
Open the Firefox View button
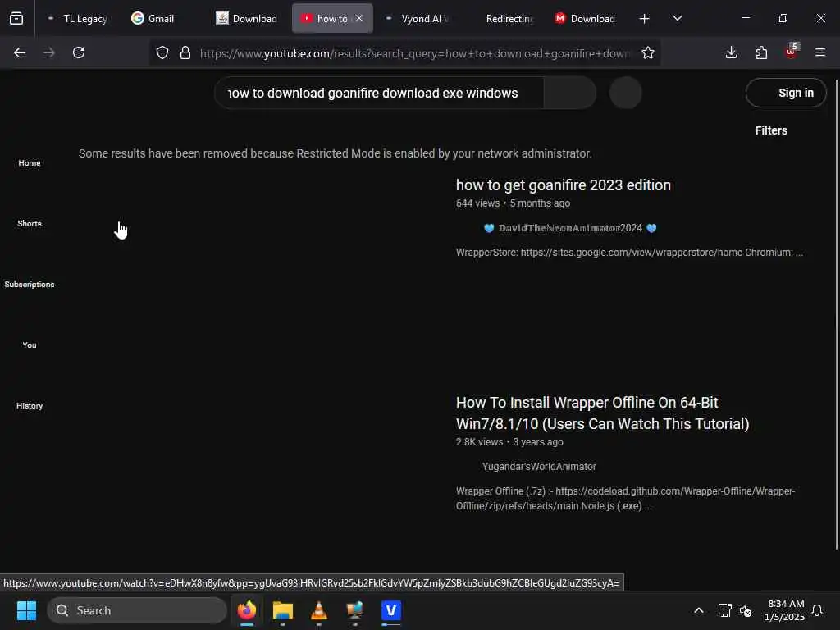(16, 18)
